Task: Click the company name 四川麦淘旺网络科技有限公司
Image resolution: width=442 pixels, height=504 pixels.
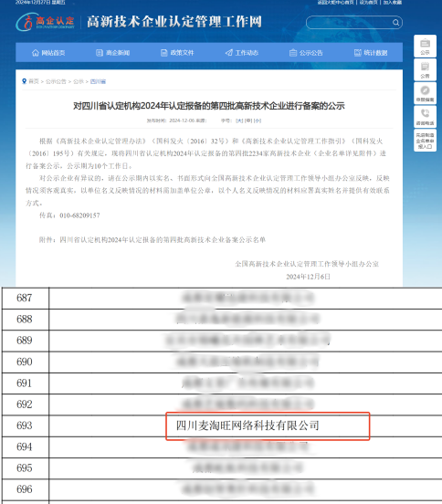Action: tap(247, 425)
